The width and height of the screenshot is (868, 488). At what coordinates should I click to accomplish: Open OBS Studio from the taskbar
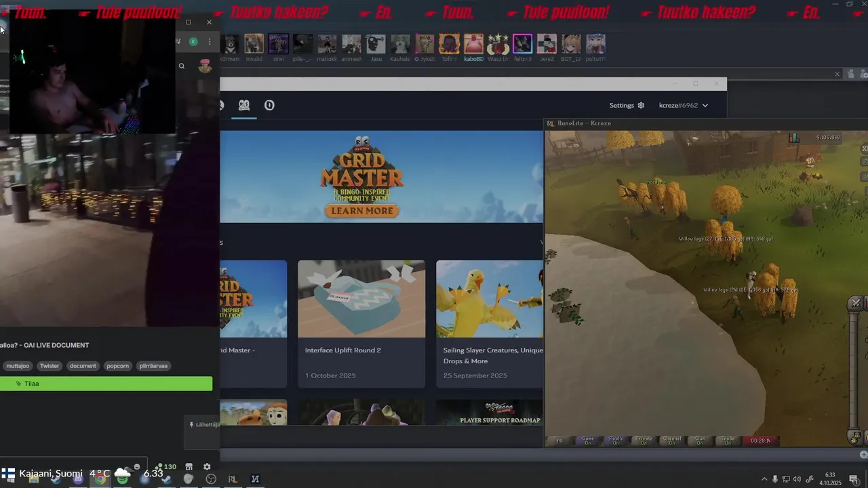pos(211,479)
